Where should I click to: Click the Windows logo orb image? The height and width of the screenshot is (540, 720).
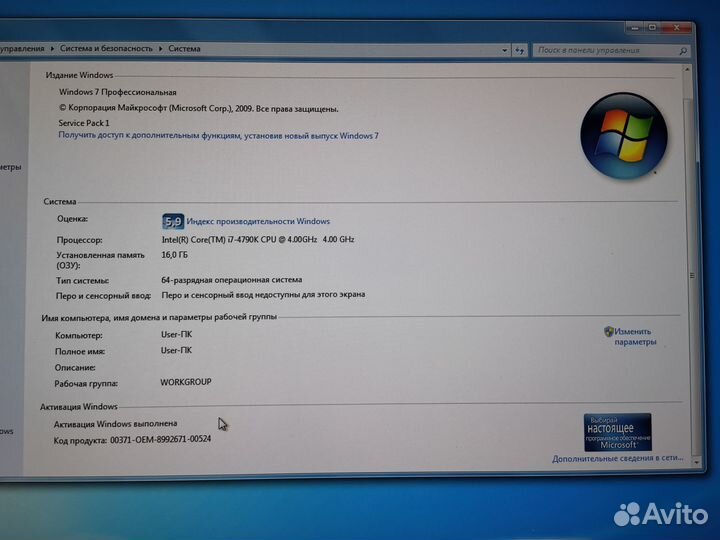624,136
